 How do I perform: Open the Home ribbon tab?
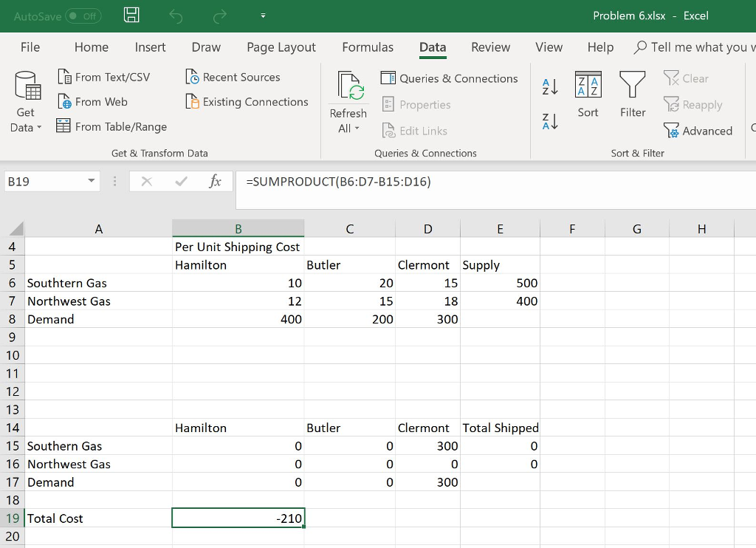click(x=91, y=47)
